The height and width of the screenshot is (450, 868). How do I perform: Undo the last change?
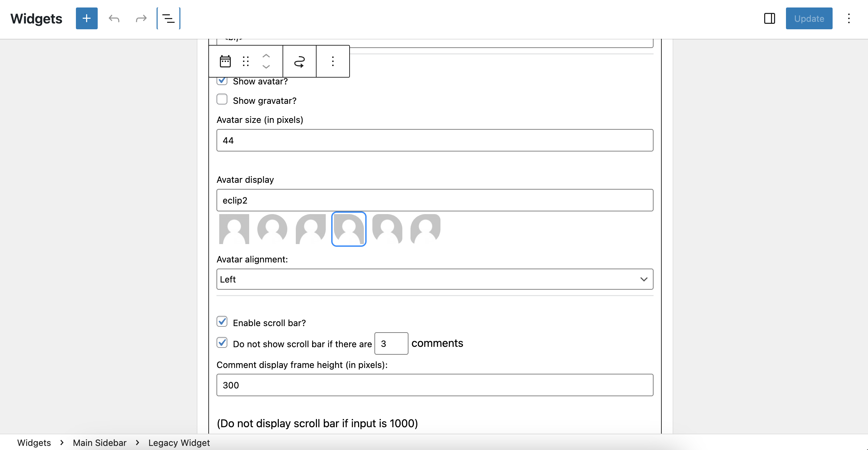click(114, 18)
